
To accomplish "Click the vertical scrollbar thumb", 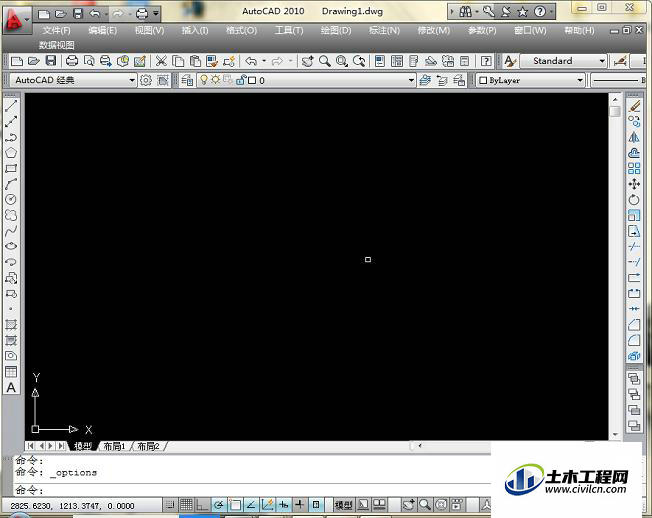I will tap(615, 111).
